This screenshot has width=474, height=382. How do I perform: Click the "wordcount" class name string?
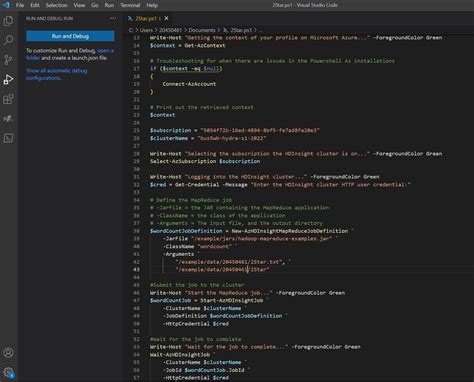(x=214, y=246)
